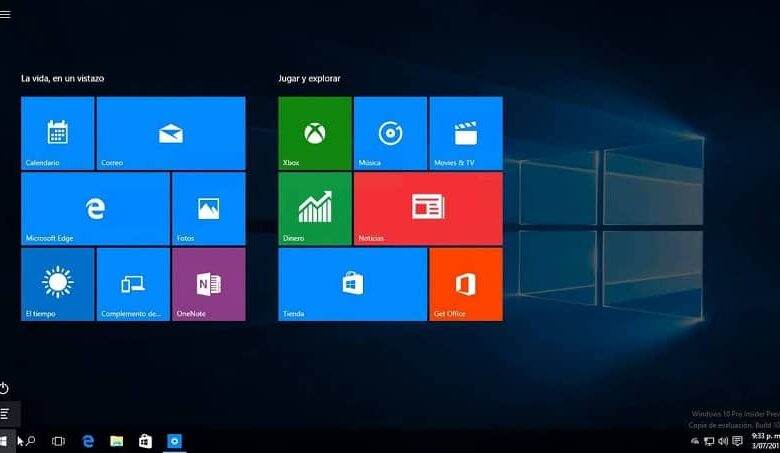Click the Windows Start button
The width and height of the screenshot is (780, 453).
[x=4, y=441]
